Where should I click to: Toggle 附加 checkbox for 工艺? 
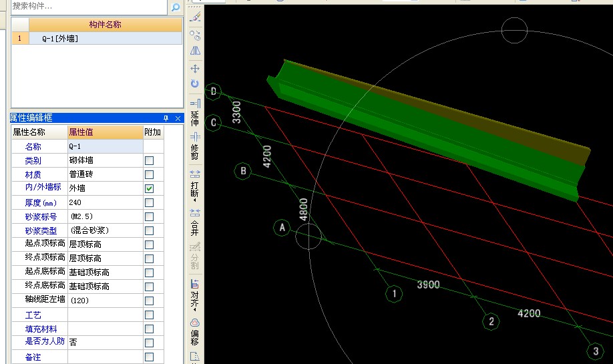[x=149, y=315]
